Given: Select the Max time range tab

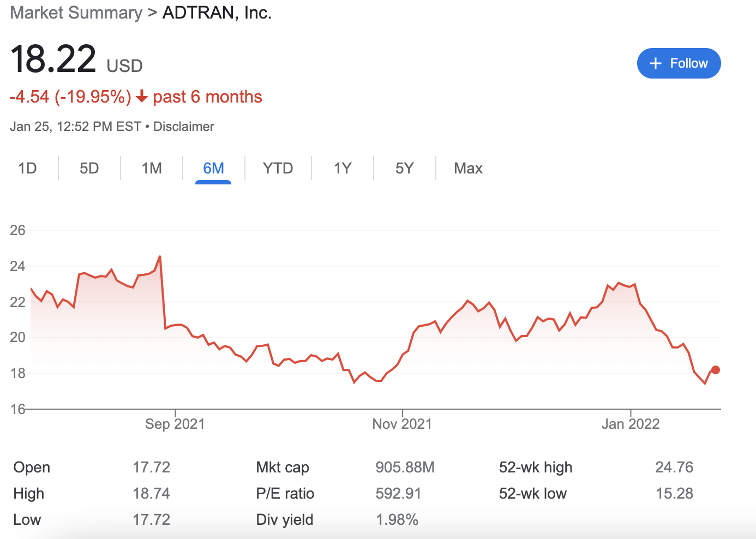Looking at the screenshot, I should pyautogui.click(x=468, y=168).
